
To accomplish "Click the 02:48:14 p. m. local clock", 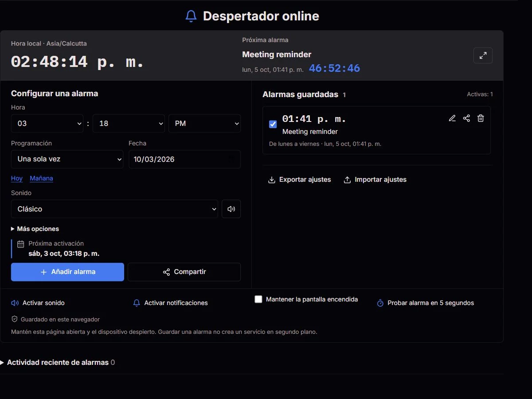I will (x=78, y=62).
